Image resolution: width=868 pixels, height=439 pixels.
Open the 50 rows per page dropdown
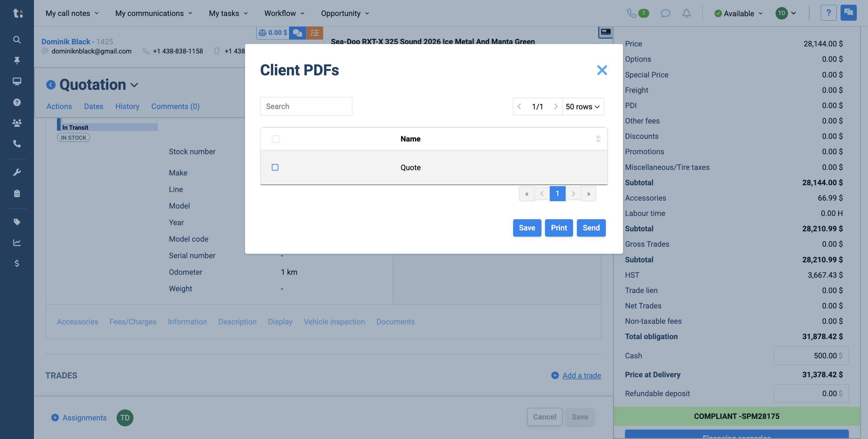[583, 107]
